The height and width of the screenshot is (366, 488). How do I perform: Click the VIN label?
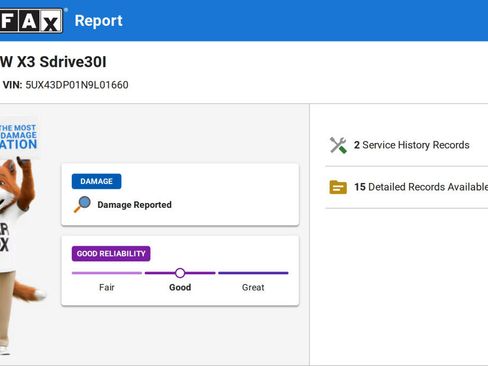pos(12,85)
